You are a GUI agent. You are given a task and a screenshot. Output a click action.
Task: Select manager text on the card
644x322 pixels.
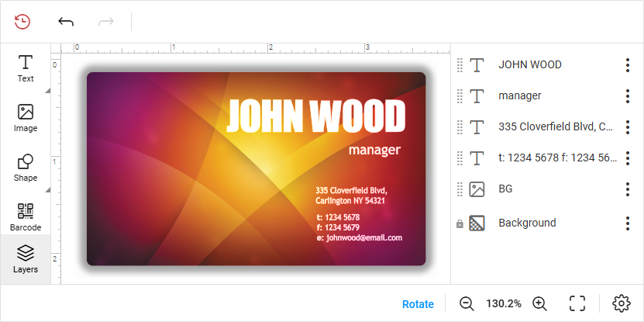pos(374,150)
